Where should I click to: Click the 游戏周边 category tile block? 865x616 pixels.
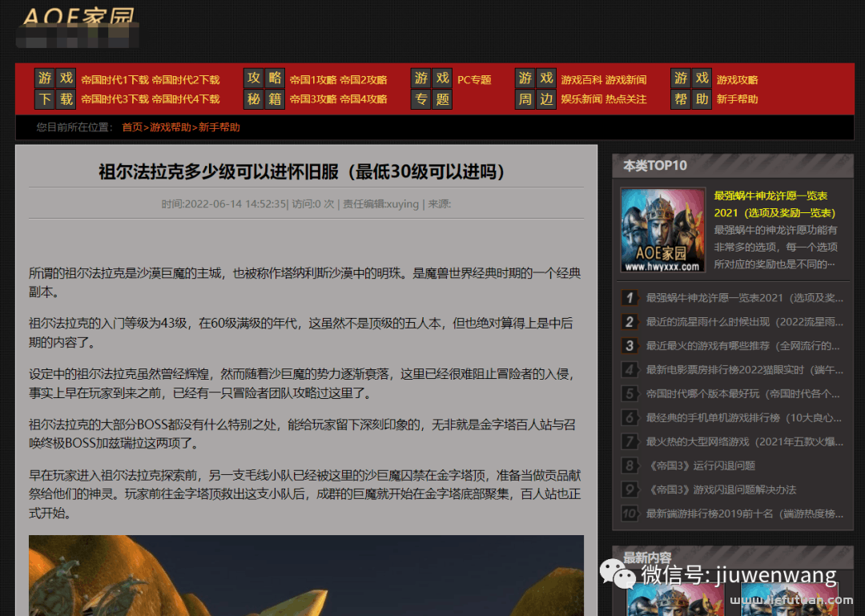point(536,89)
